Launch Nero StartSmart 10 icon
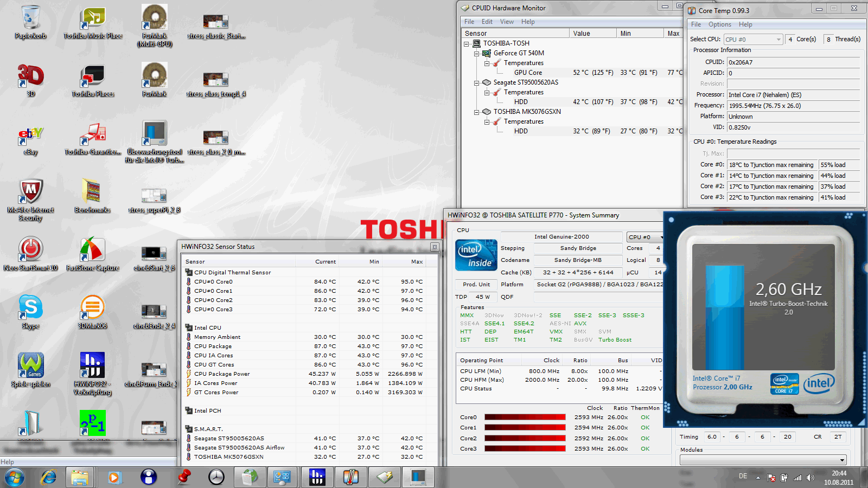This screenshot has height=488, width=868. point(30,254)
